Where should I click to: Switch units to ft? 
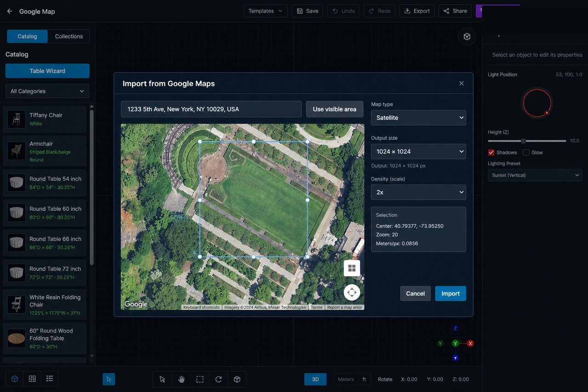click(364, 379)
